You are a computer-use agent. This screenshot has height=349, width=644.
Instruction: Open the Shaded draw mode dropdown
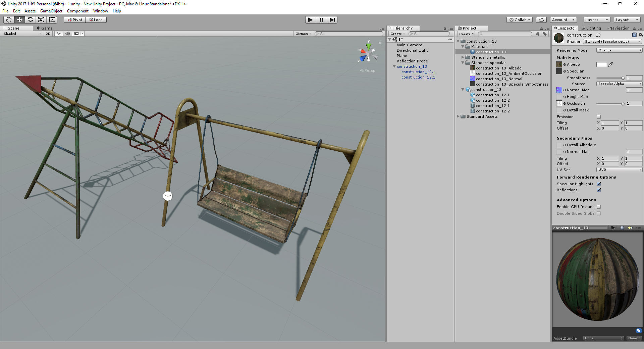tap(22, 34)
